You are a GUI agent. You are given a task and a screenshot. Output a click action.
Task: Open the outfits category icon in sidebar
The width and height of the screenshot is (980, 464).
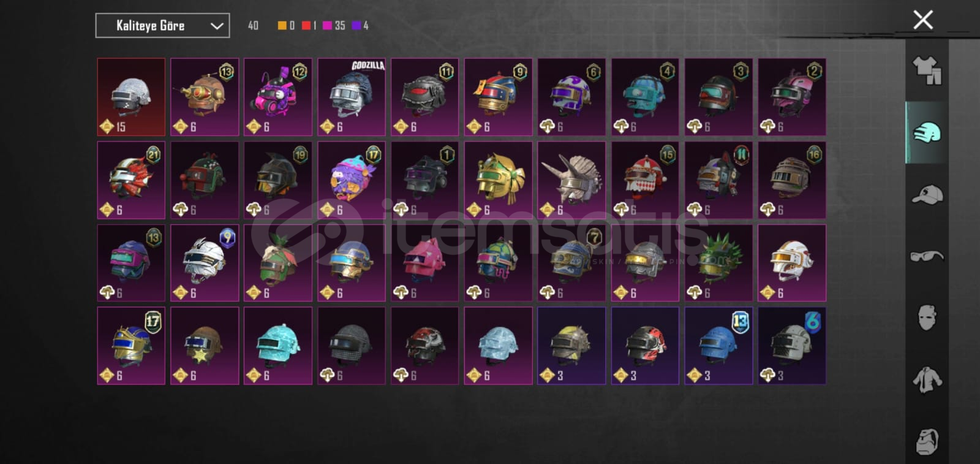pos(927,70)
